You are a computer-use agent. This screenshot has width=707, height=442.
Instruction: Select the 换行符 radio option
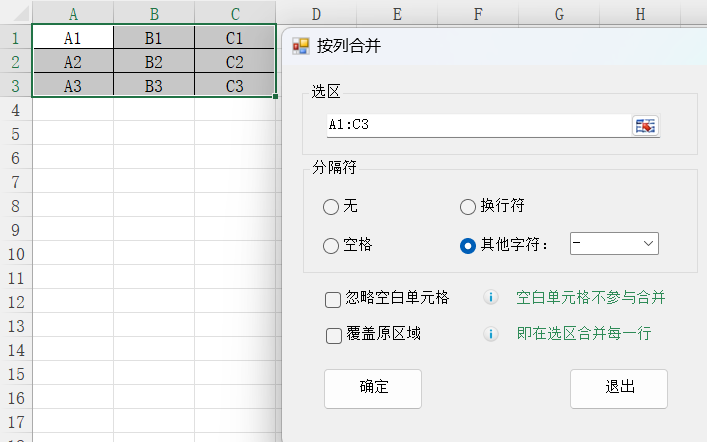pyautogui.click(x=467, y=207)
